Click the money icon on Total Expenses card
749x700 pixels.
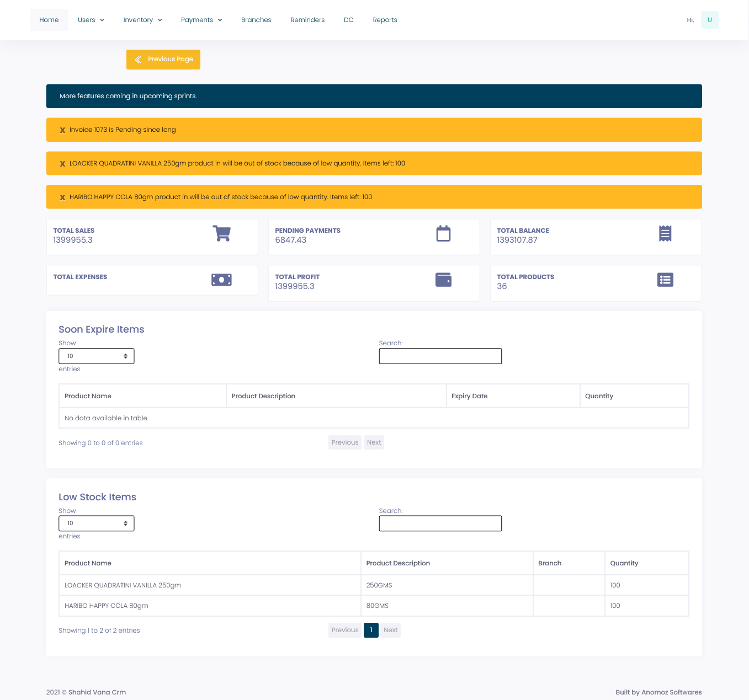point(221,280)
